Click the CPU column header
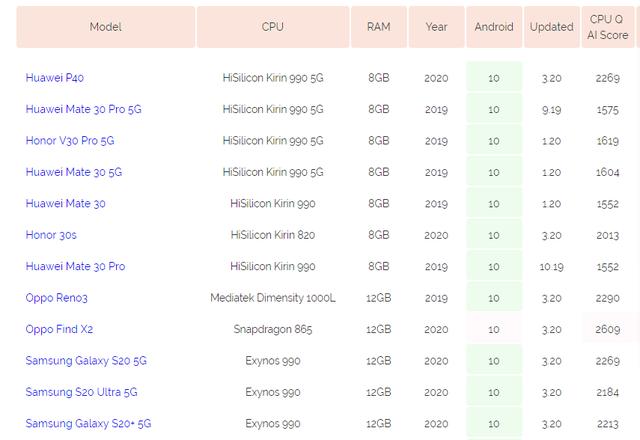The width and height of the screenshot is (640, 440). tap(272, 27)
